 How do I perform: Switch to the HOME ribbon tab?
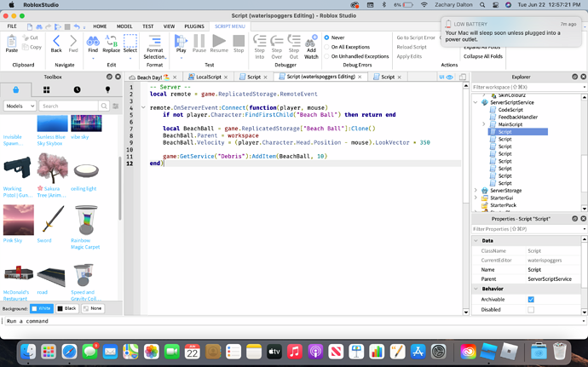click(100, 26)
